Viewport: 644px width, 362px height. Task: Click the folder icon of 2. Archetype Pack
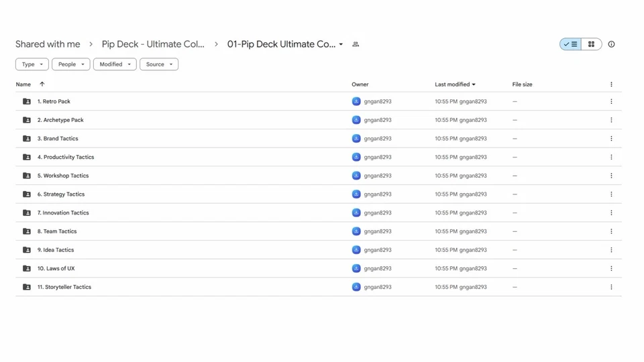27,120
